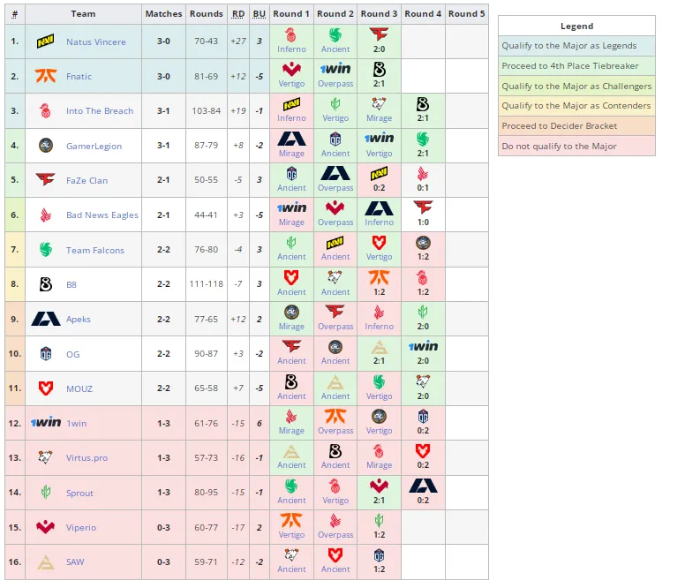Screen dimensions: 700x588
Task: Click 1win opponent icon in Fnatic Round 2
Action: click(x=335, y=69)
